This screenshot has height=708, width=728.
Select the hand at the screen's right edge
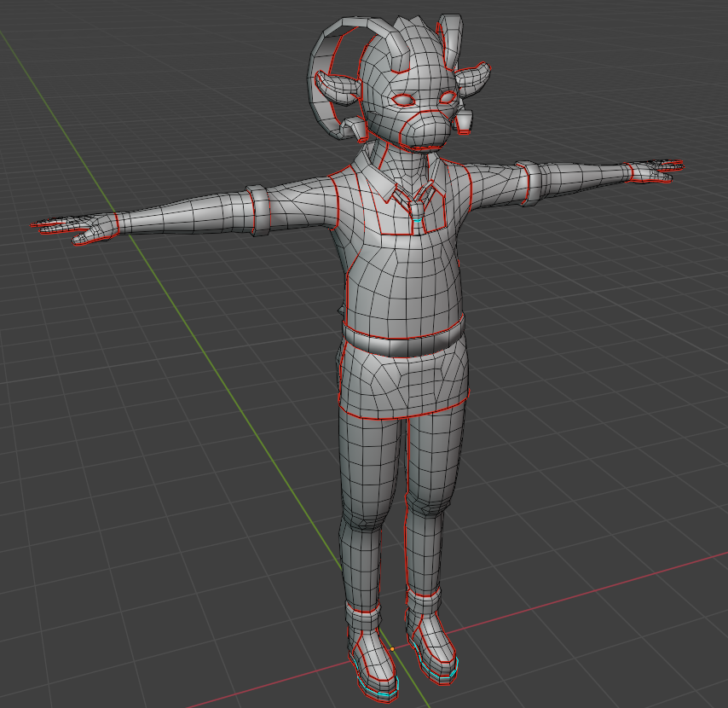[x=651, y=170]
